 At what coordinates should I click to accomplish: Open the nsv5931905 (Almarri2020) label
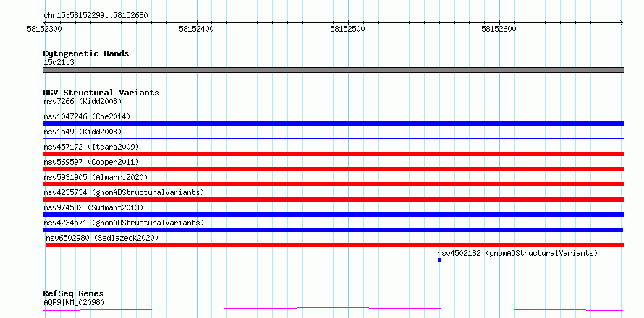coord(96,177)
